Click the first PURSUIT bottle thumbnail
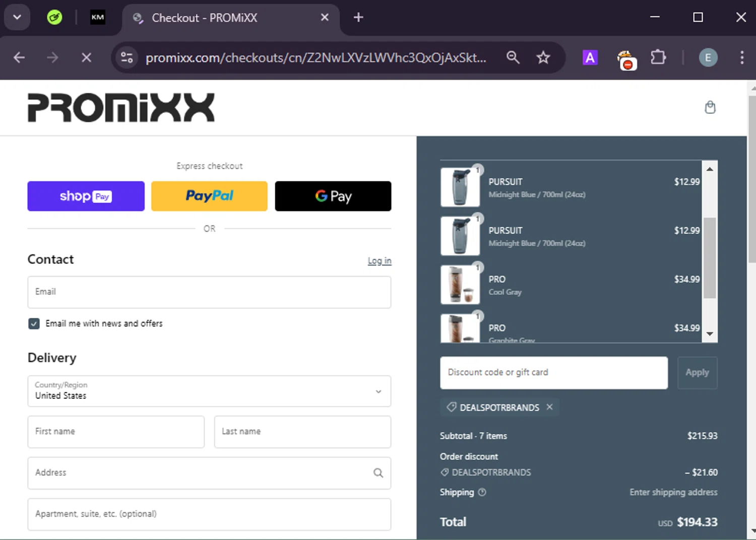This screenshot has width=756, height=540. (460, 187)
